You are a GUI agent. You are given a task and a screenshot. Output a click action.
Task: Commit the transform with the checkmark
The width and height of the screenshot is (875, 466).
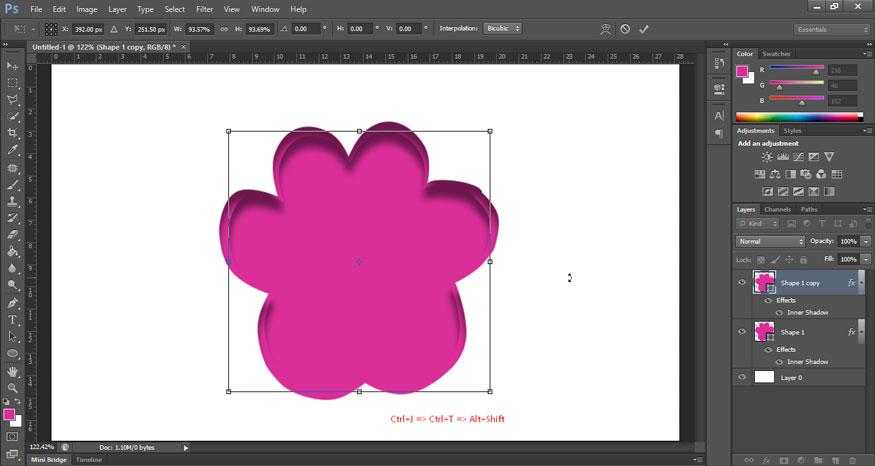644,29
